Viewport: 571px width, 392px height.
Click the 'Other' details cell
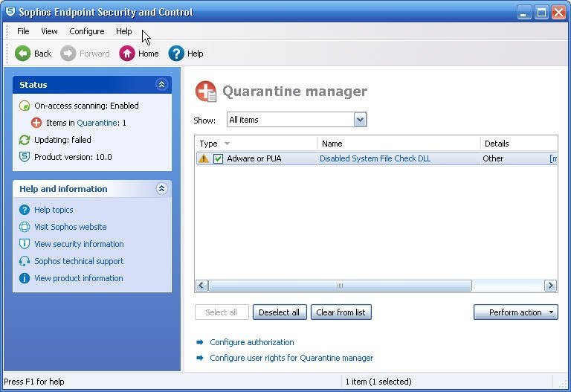coord(493,158)
